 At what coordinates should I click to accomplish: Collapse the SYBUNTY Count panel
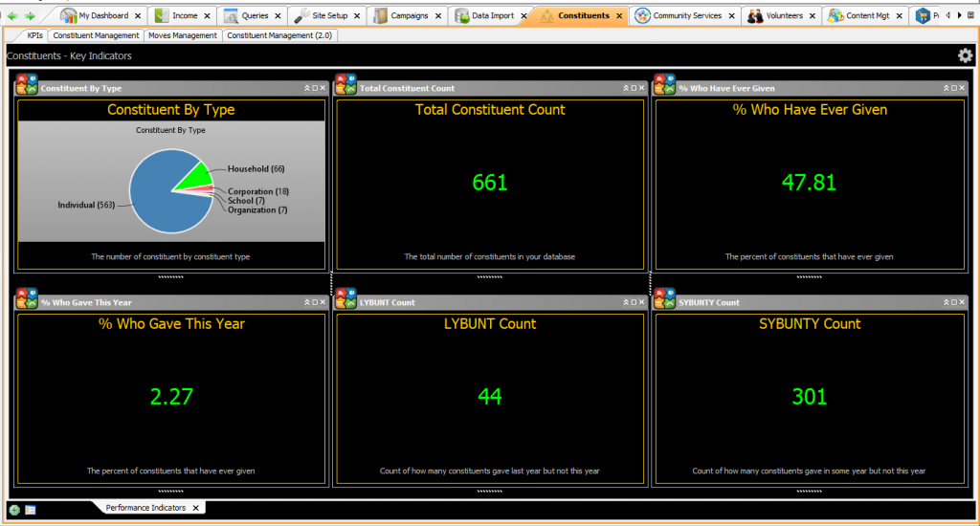[946, 302]
